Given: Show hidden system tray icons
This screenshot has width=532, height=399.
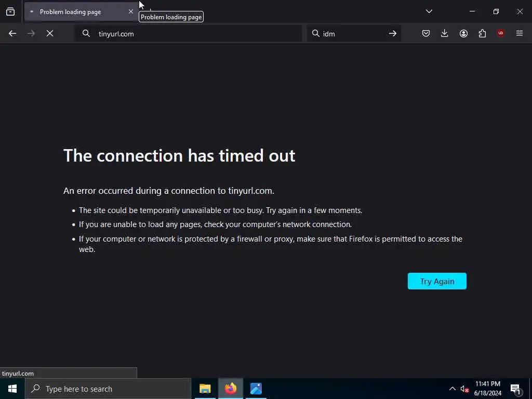Looking at the screenshot, I should point(453,389).
